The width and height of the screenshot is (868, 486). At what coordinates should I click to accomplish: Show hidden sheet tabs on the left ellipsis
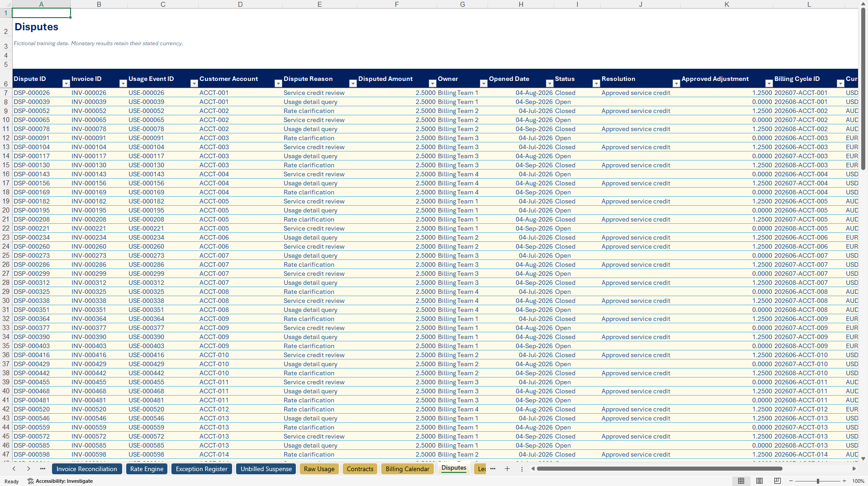click(x=43, y=469)
